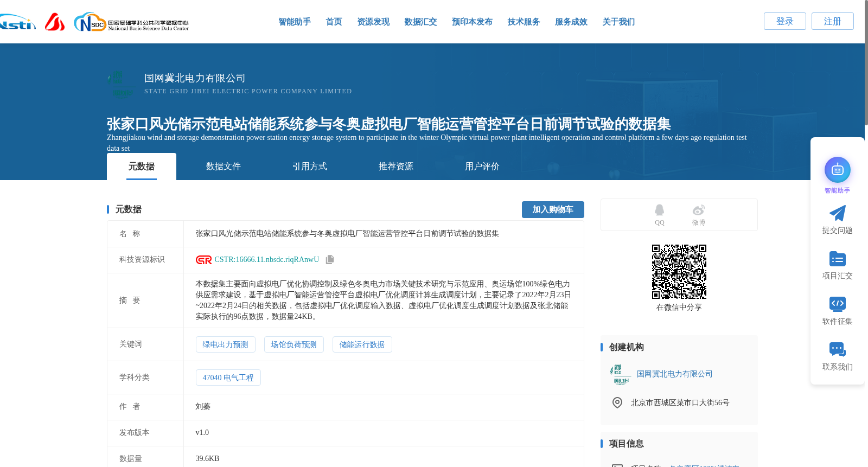Image resolution: width=868 pixels, height=467 pixels.
Task: Click the 在微信中分享 caption
Action: tap(679, 308)
